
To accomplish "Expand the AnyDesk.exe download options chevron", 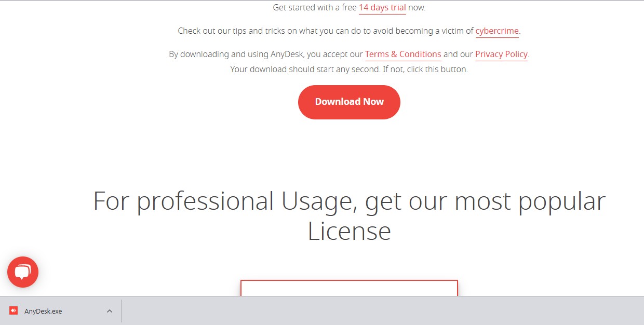I will pyautogui.click(x=109, y=311).
